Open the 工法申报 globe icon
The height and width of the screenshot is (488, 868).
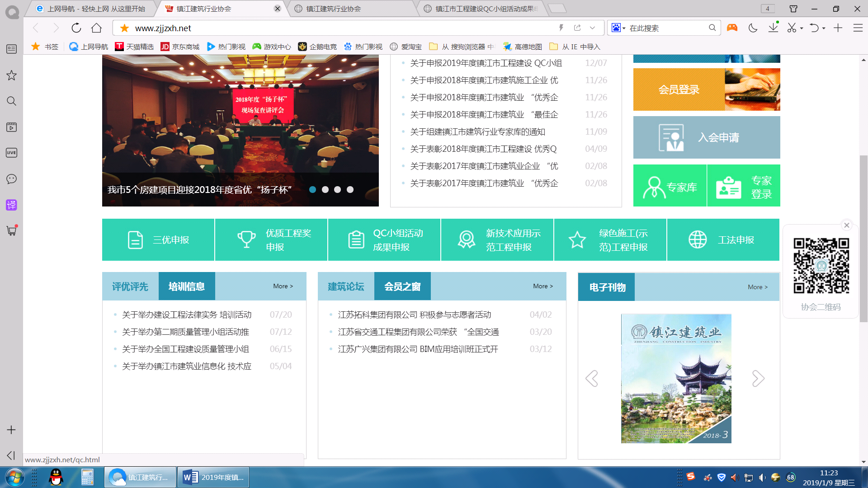click(x=698, y=239)
